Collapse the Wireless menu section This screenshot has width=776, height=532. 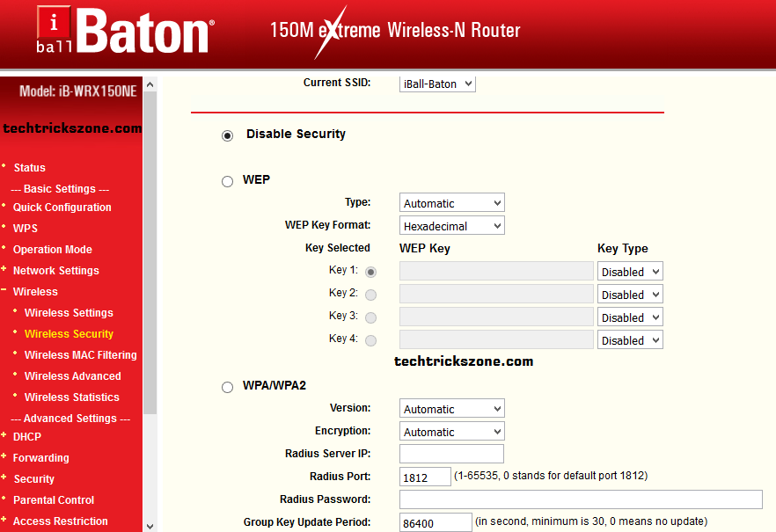coord(4,291)
